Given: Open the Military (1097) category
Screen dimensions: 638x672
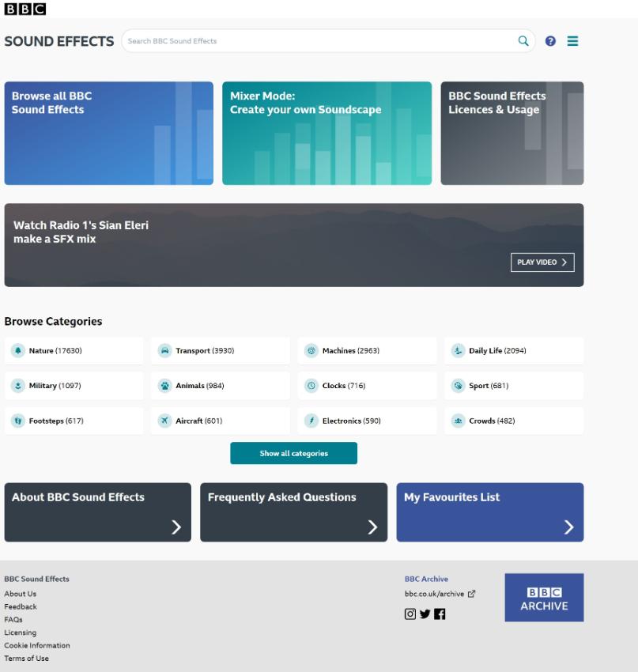Looking at the screenshot, I should [74, 386].
